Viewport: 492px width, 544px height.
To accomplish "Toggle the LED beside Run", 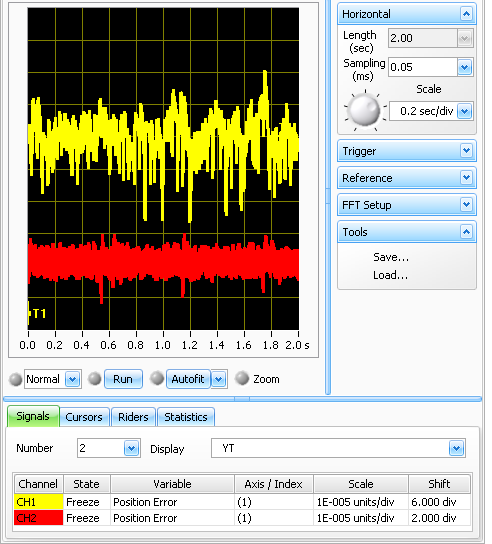I will [94, 379].
